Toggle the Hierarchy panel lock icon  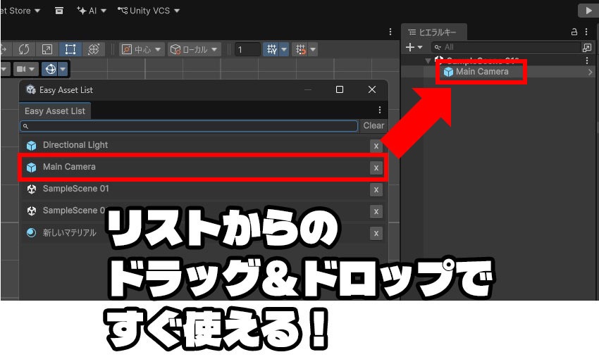pyautogui.click(x=574, y=32)
